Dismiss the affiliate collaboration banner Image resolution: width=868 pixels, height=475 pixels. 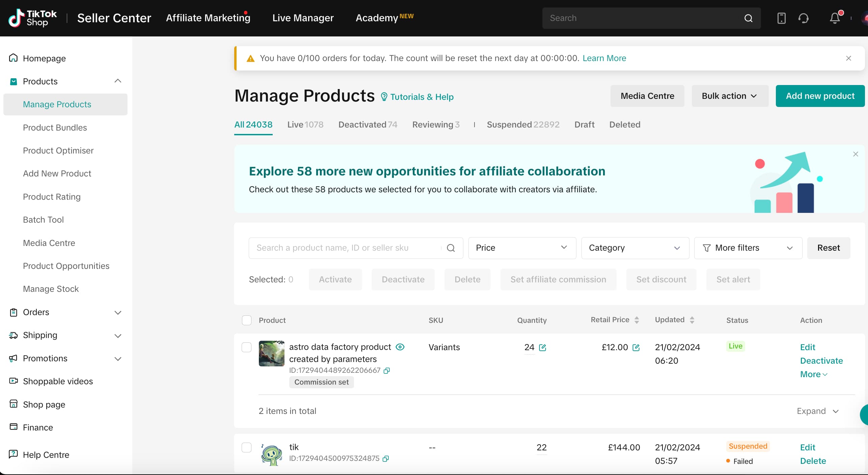856,154
